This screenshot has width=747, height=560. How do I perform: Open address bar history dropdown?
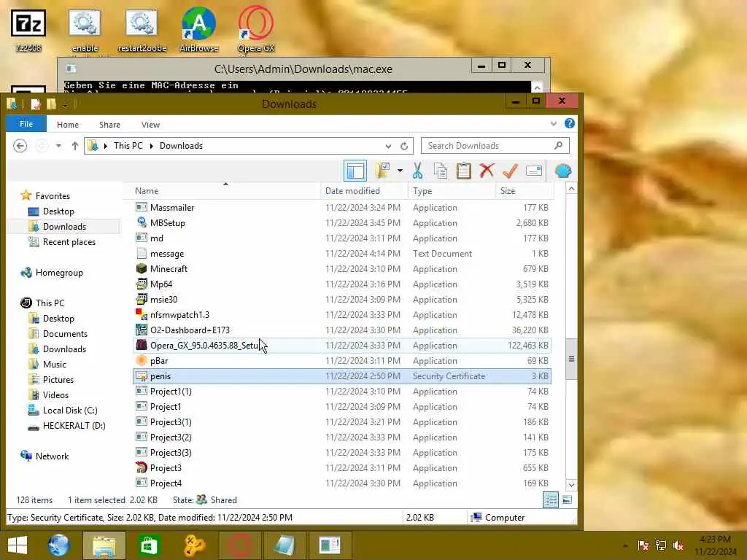point(388,146)
